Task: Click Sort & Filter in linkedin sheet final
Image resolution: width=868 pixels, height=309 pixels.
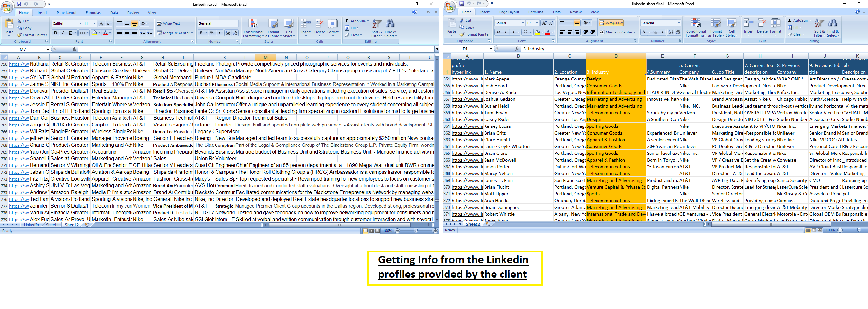Action: click(x=819, y=28)
